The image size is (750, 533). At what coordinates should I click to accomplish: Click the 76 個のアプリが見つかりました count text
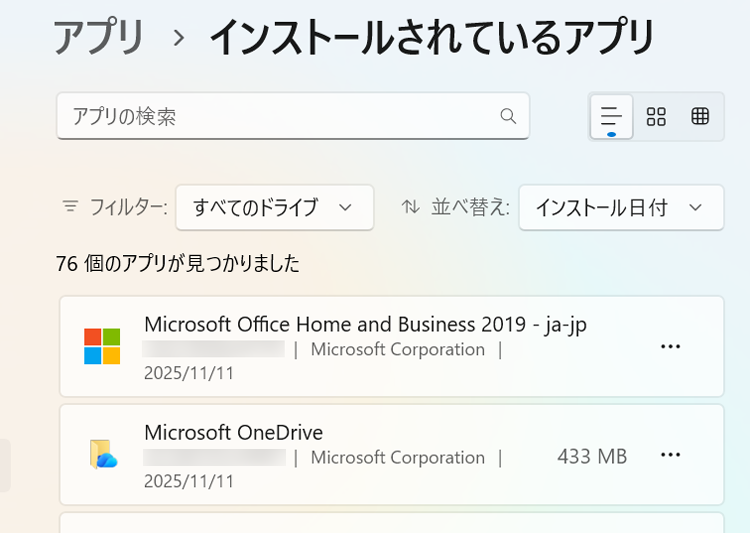(178, 263)
